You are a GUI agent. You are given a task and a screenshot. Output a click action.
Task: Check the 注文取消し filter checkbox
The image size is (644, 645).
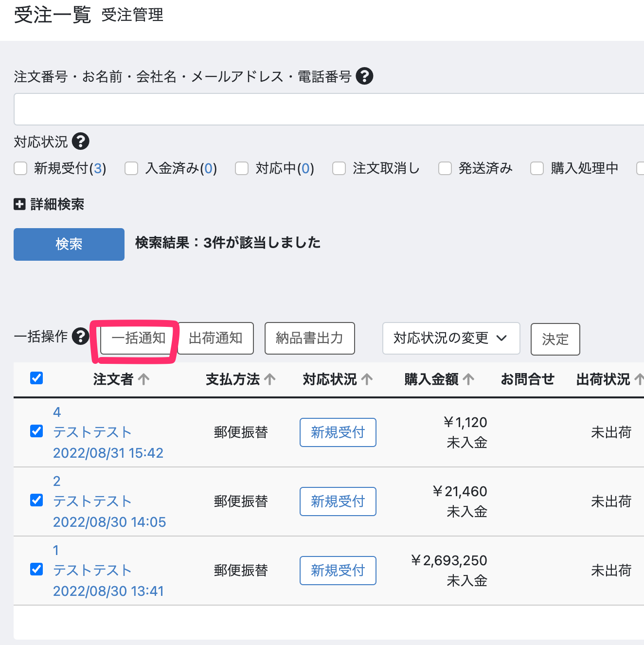(339, 168)
